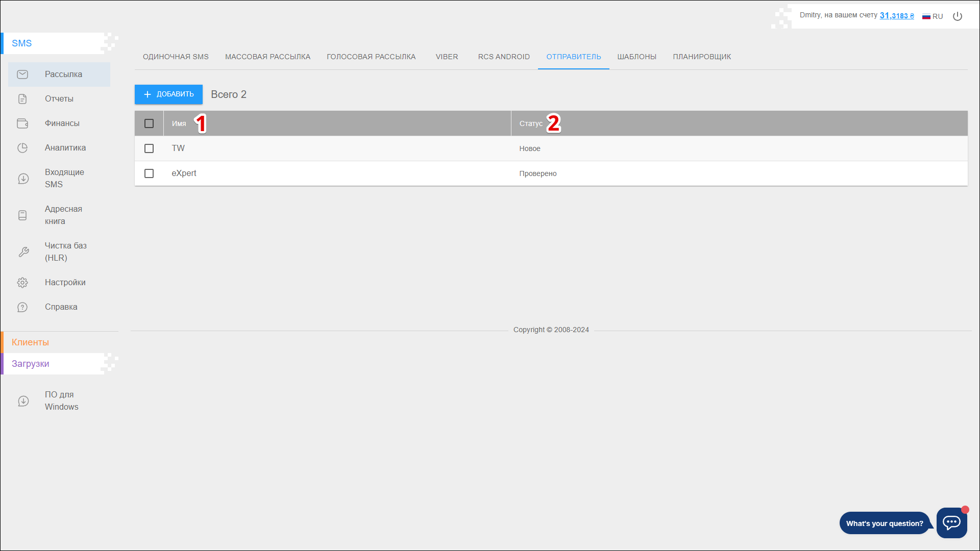The width and height of the screenshot is (980, 551).
Task: Switch to the Шаблоны tab
Action: (x=636, y=57)
